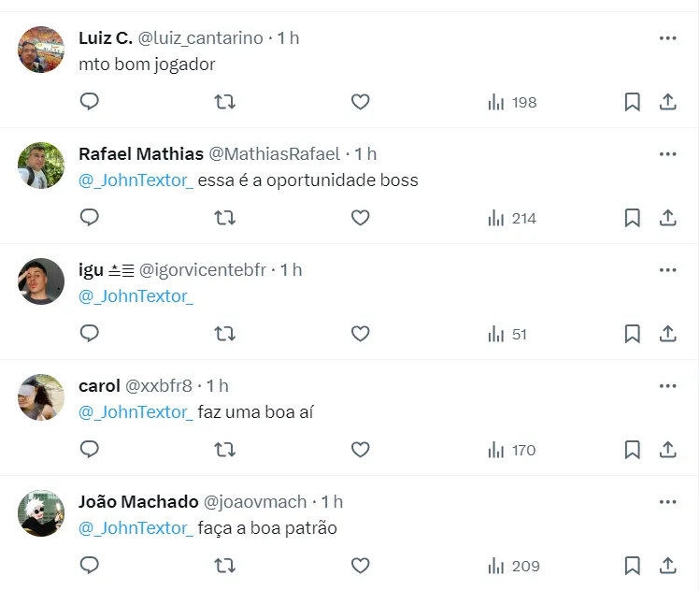This screenshot has height=590, width=700.
Task: Click Rafael Mathias's profile avatar
Action: (41, 165)
